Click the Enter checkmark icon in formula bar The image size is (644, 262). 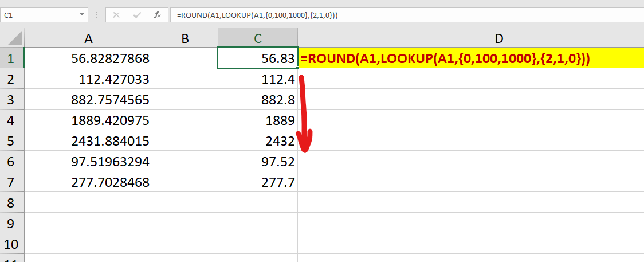[137, 15]
